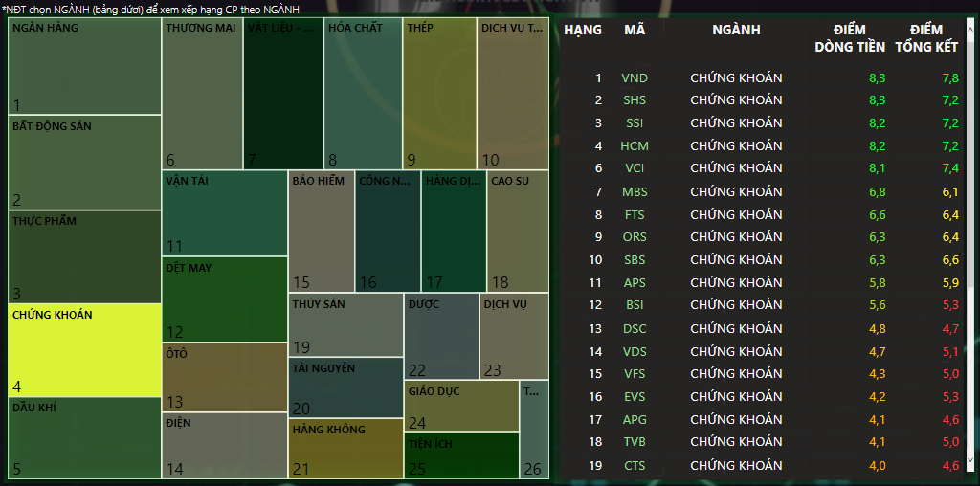Click the NGÀNH column header
Screen dimensions: 980x486
point(736,30)
